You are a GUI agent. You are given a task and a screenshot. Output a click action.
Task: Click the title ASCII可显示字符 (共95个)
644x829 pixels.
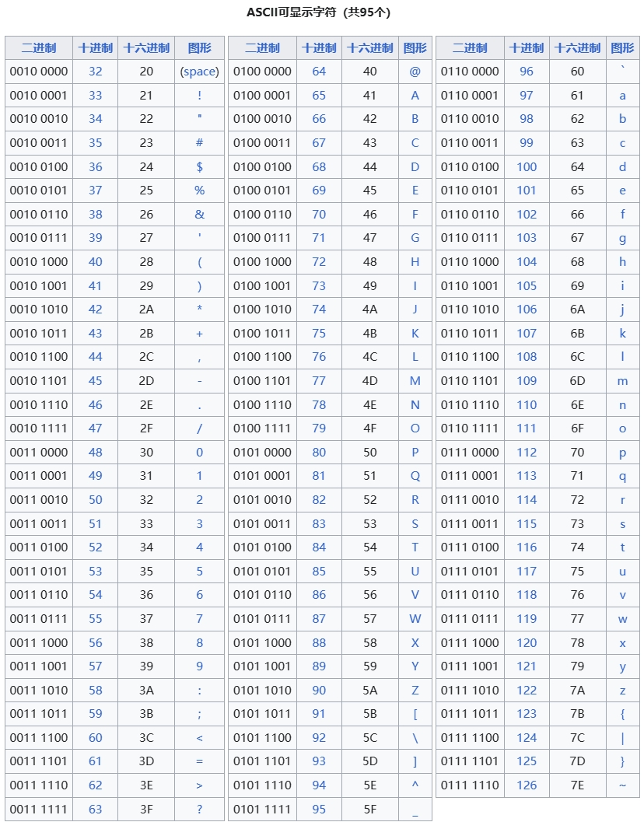[x=324, y=13]
